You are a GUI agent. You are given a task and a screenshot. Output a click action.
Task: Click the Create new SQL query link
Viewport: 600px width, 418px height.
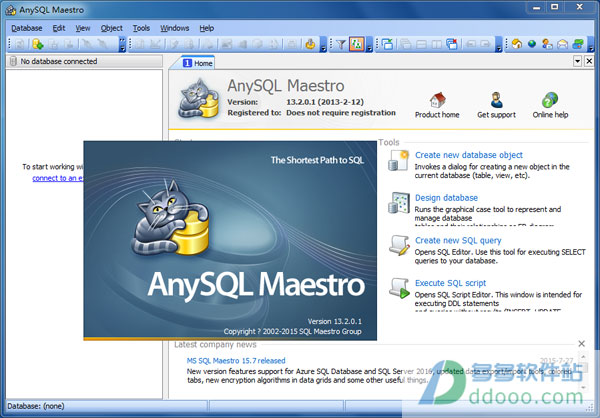coord(458,240)
